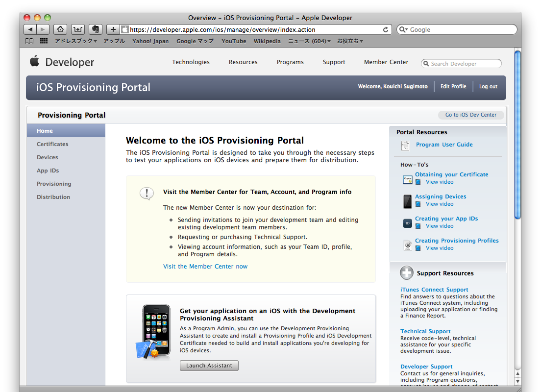Click the Search Developer input field

click(x=463, y=64)
